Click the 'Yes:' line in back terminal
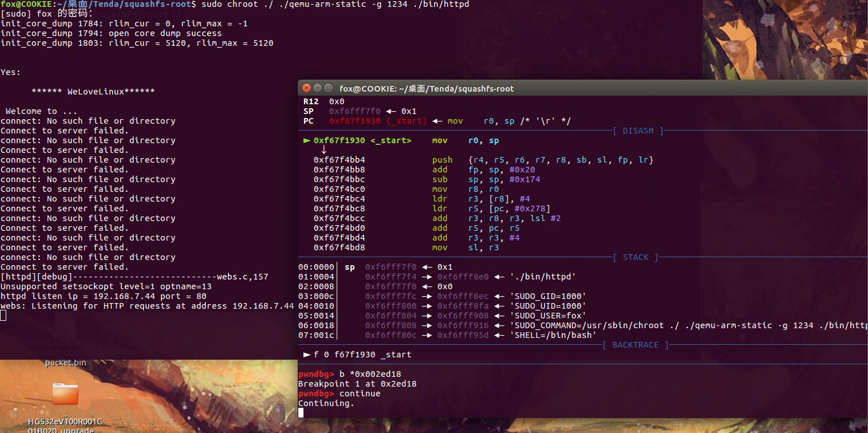 [11, 72]
